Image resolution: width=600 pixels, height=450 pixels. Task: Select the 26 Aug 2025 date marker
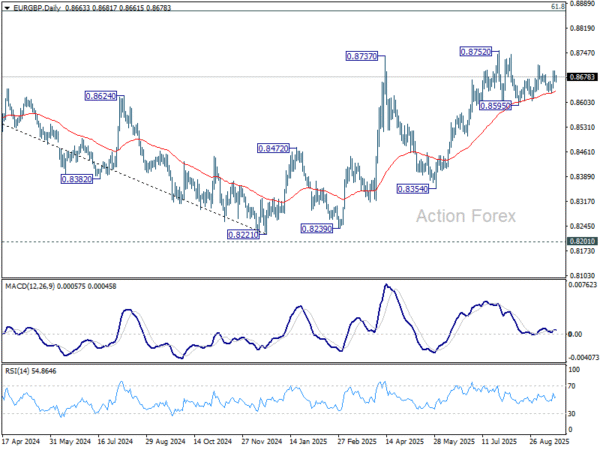pos(549,442)
